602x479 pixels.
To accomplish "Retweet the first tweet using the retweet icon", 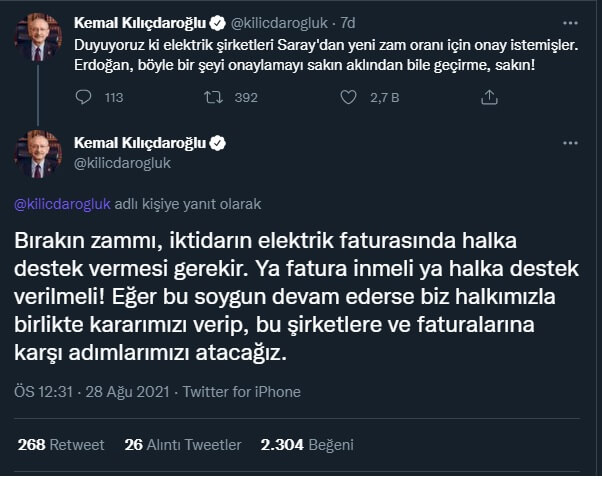I will pyautogui.click(x=212, y=97).
